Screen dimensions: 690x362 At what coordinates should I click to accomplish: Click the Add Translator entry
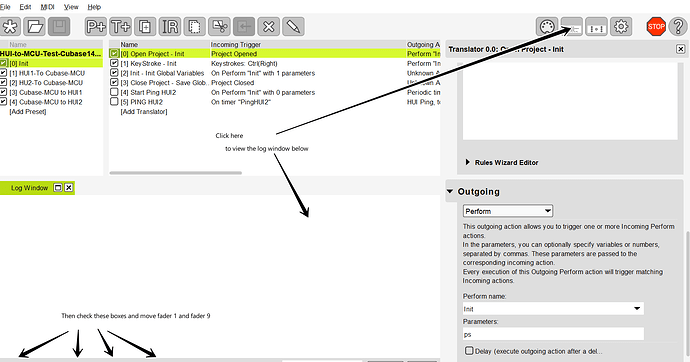pos(144,112)
